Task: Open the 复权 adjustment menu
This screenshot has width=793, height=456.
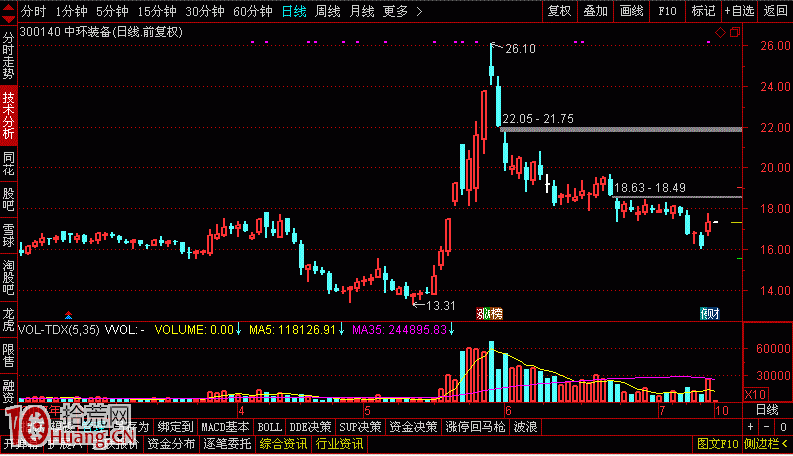Action: click(559, 11)
